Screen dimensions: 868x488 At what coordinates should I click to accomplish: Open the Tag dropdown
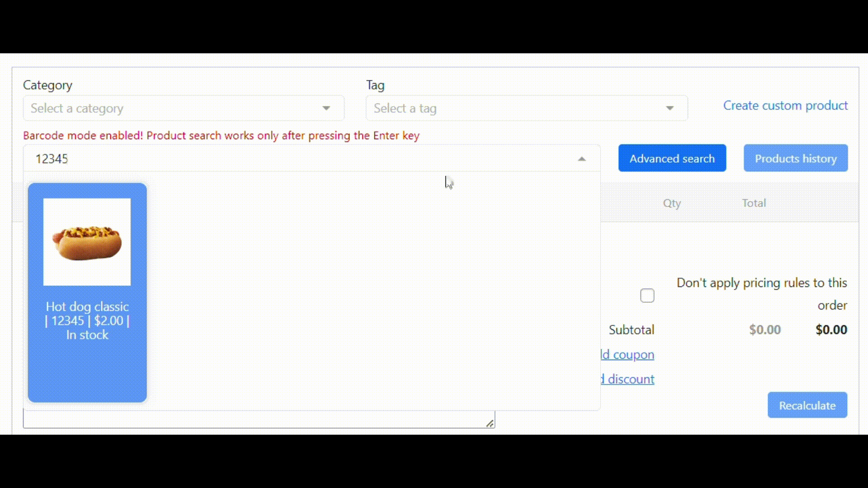coord(527,108)
